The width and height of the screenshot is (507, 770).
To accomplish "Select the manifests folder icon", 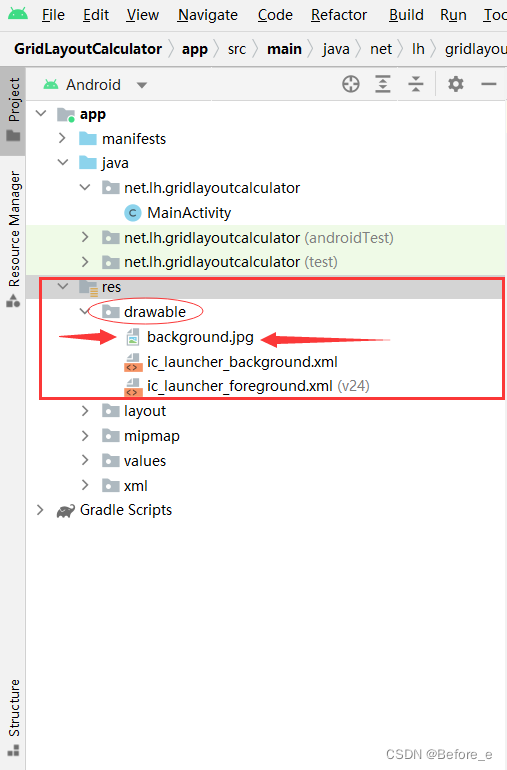I will [x=88, y=138].
